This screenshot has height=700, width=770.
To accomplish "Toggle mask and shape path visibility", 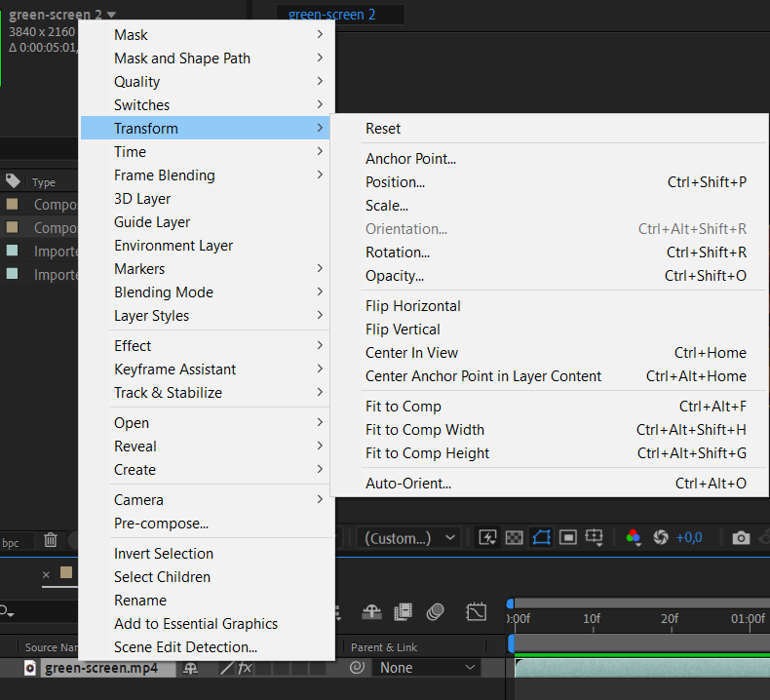I will point(541,537).
